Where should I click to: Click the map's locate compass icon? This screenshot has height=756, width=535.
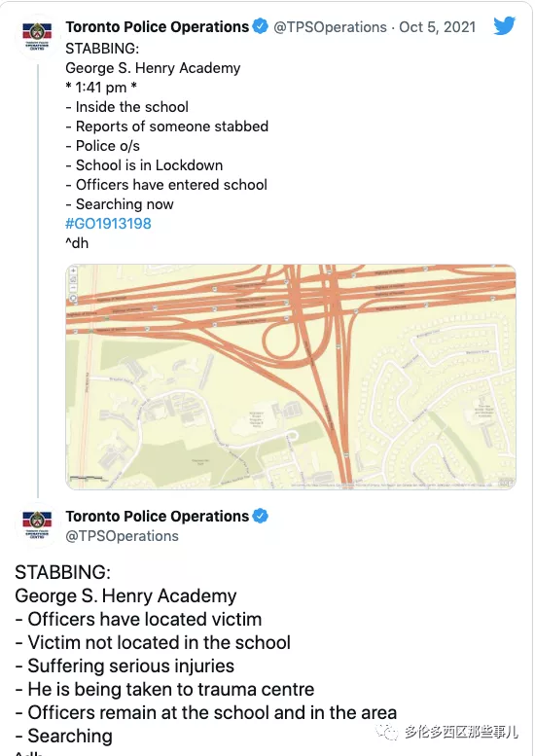[73, 299]
